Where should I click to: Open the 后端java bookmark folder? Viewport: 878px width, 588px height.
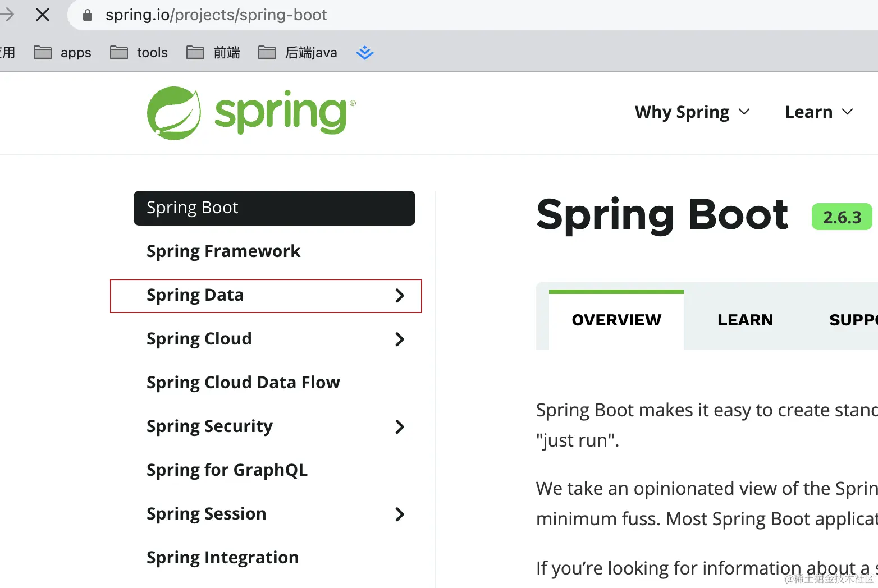tap(298, 53)
